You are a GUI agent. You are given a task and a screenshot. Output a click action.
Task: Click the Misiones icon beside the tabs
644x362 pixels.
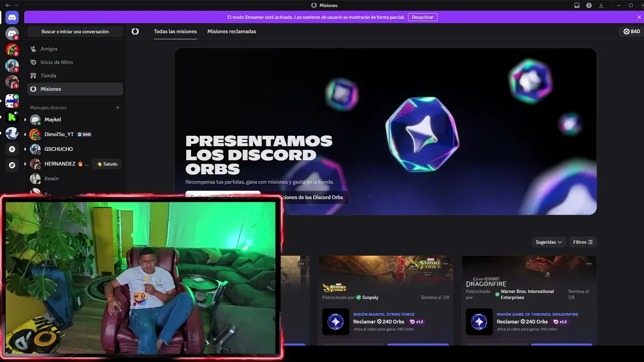[135, 31]
